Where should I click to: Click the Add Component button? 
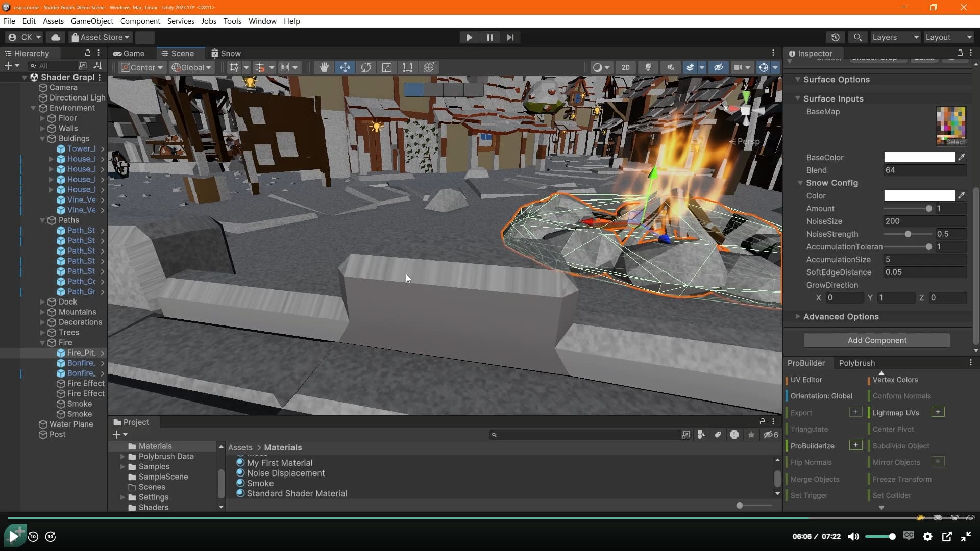point(877,340)
